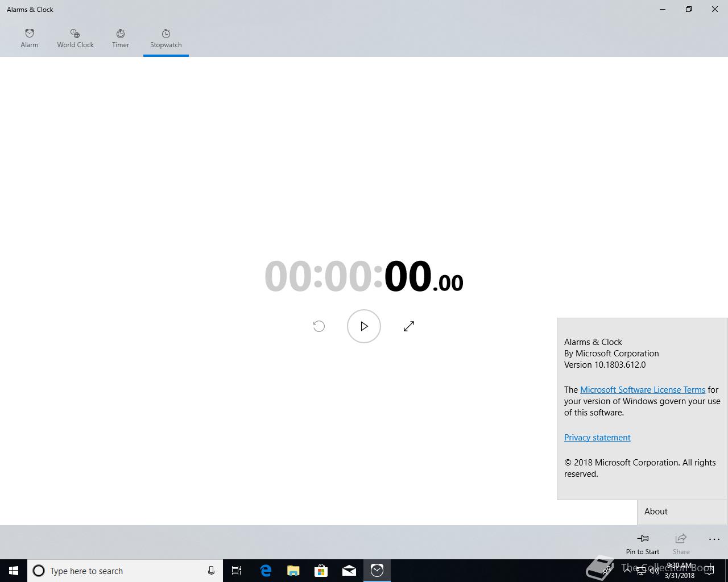Open the World Clock tab

75,38
